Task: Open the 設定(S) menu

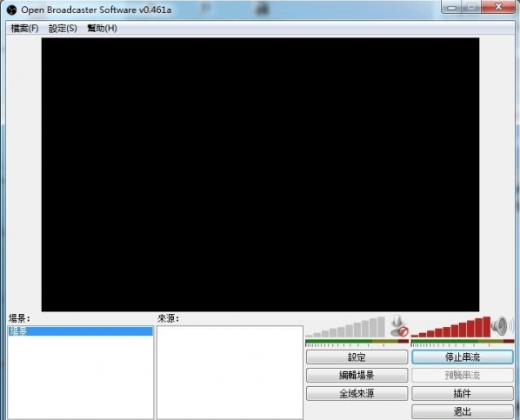Action: coord(63,29)
